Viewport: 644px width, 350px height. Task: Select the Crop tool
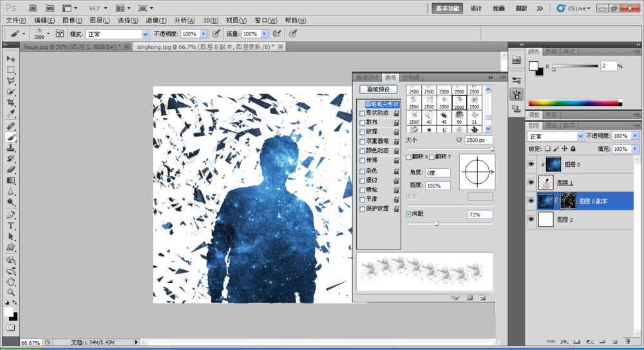click(x=11, y=102)
